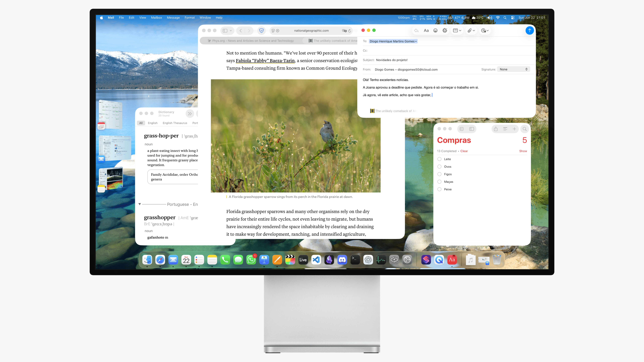Click the attachment paperclip icon
This screenshot has width=644, height=362.
tap(470, 30)
